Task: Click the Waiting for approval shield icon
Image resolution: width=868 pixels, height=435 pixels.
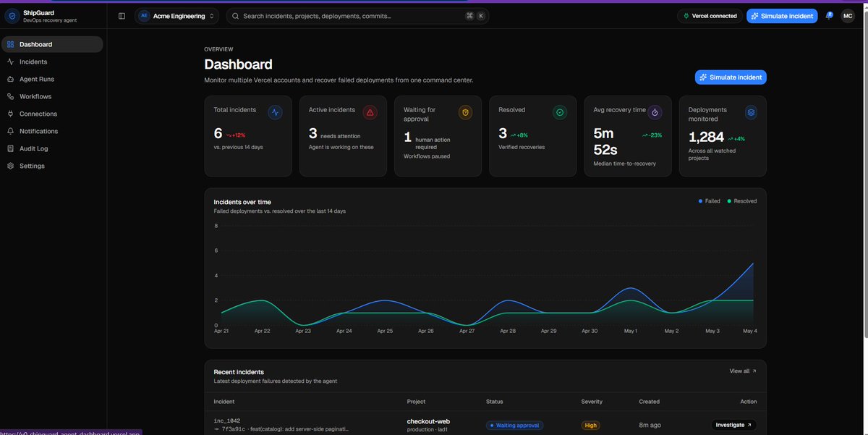Action: click(x=465, y=112)
